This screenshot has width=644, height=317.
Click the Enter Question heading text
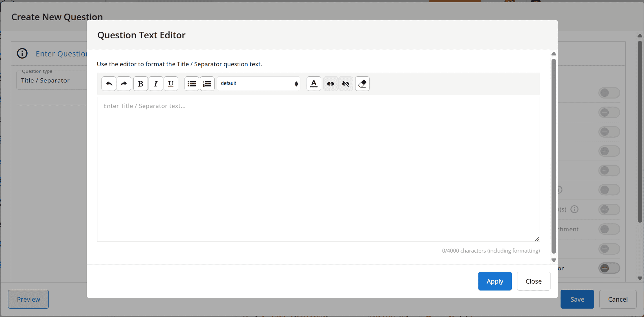coord(61,54)
